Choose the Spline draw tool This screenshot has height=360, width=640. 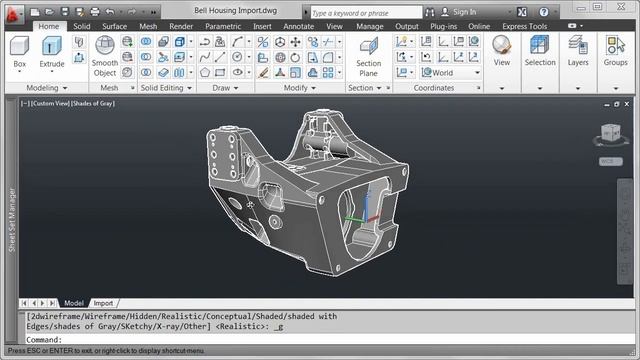(x=205, y=57)
